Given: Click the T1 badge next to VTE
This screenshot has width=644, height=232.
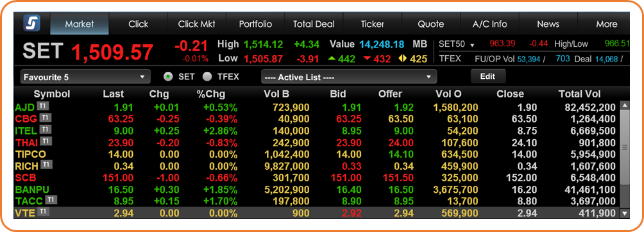Looking at the screenshot, I should (43, 212).
